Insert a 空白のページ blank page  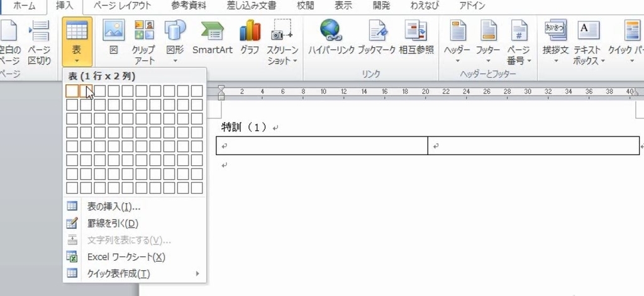coord(10,42)
